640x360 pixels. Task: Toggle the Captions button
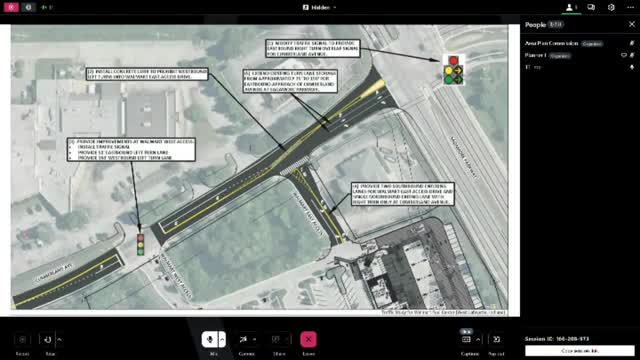pyautogui.click(x=467, y=339)
